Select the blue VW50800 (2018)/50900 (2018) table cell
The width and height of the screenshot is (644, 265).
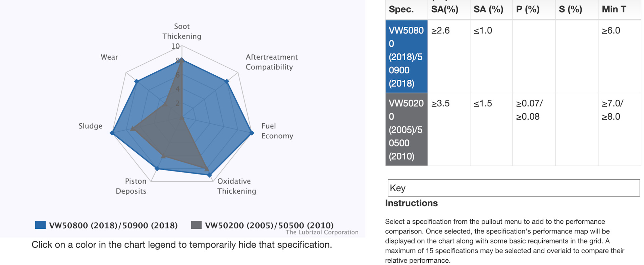coord(406,57)
